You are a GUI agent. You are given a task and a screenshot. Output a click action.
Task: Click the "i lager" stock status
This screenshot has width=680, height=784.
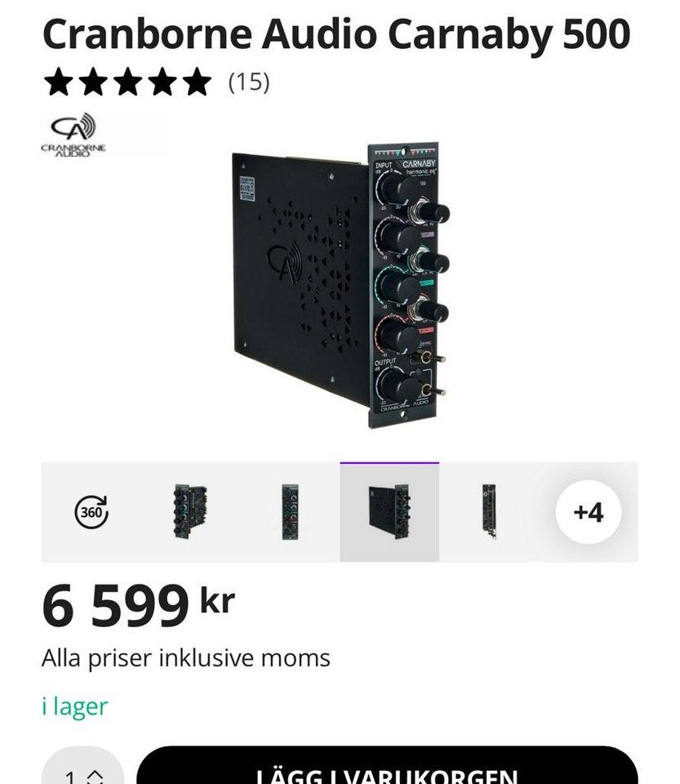coord(74,706)
